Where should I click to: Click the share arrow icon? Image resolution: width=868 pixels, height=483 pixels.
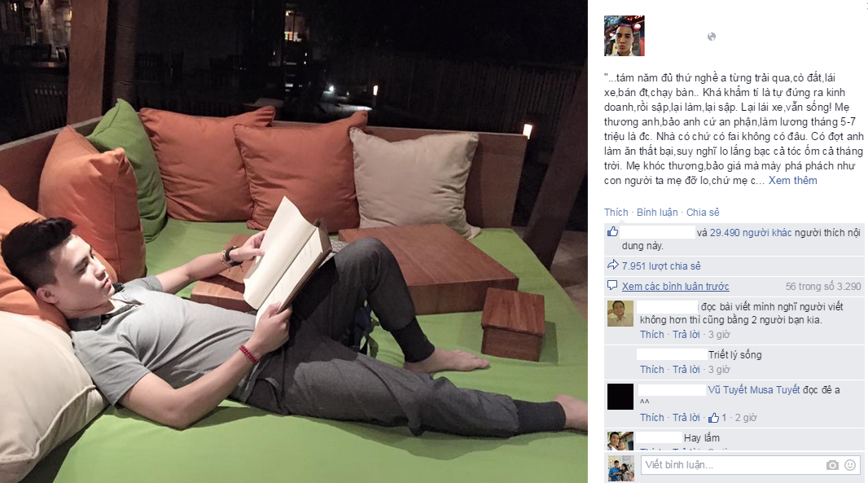(x=613, y=265)
